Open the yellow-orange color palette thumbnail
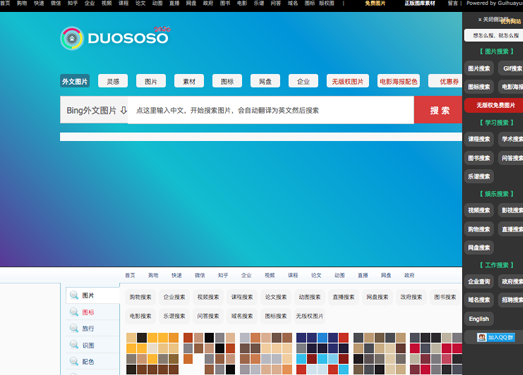The height and width of the screenshot is (375, 523). [x=152, y=353]
